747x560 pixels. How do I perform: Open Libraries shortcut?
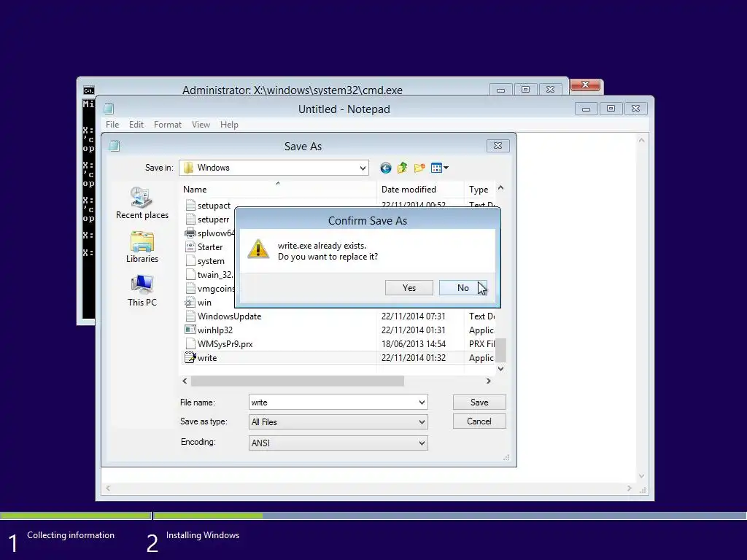point(142,247)
